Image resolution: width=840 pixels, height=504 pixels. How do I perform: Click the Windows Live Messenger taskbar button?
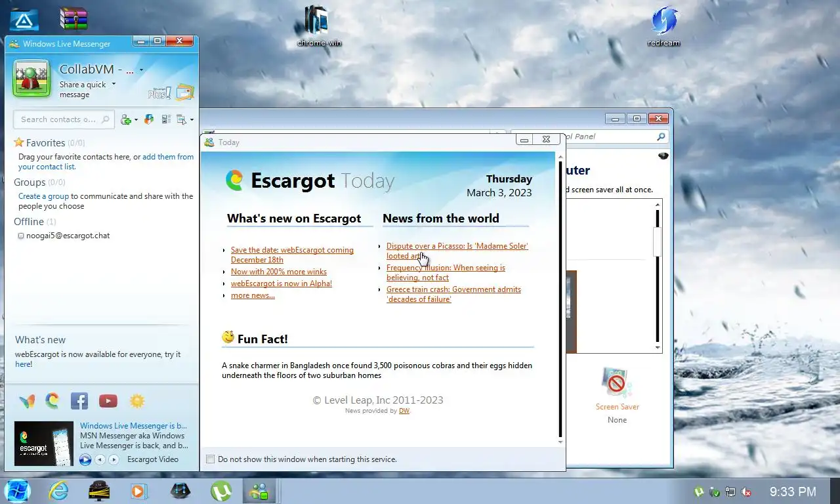[260, 491]
